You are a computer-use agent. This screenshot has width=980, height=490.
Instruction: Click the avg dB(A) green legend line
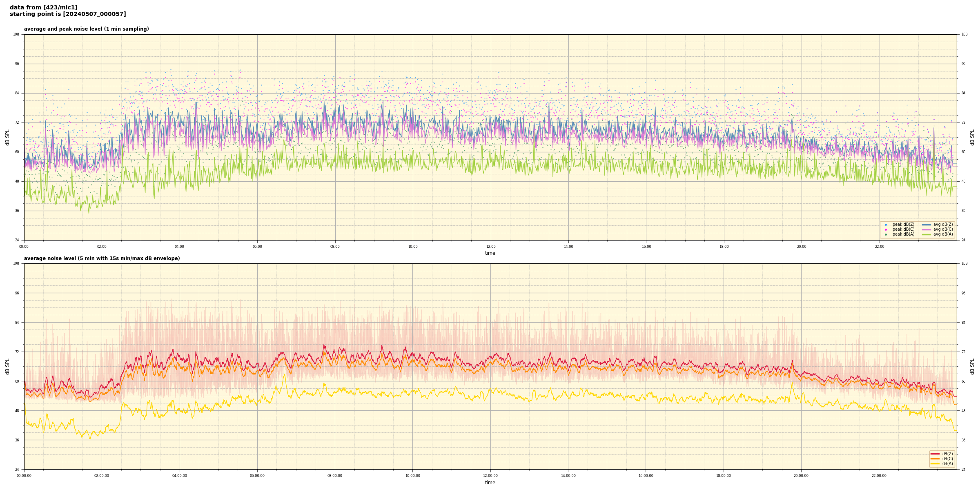[926, 234]
